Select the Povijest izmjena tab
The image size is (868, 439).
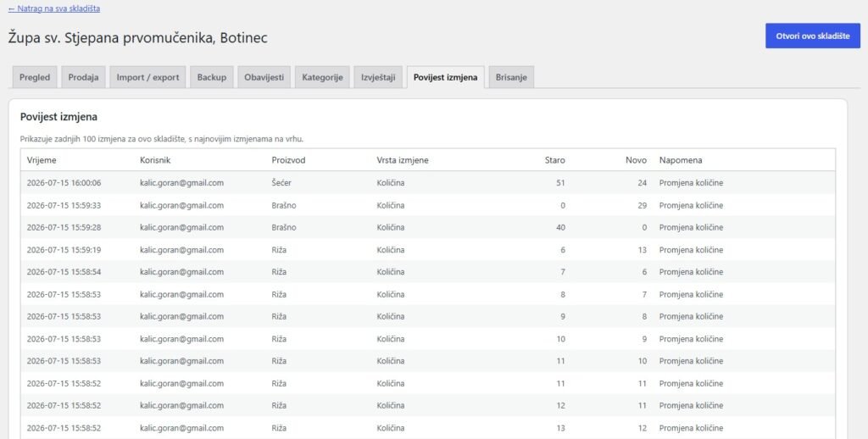pos(445,77)
